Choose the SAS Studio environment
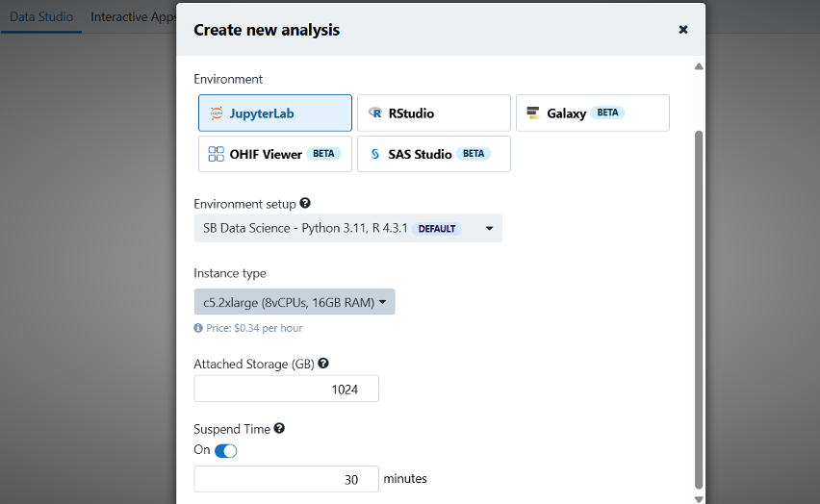The width and height of the screenshot is (820, 504). tap(434, 154)
